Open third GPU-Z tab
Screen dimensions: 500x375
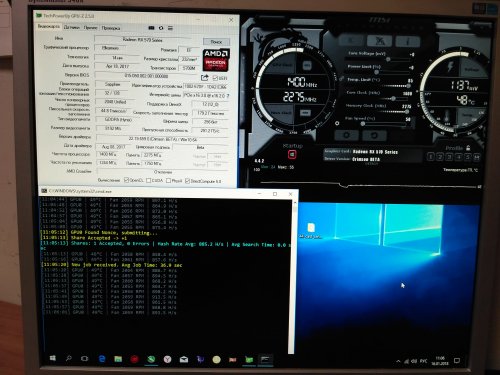[x=90, y=28]
